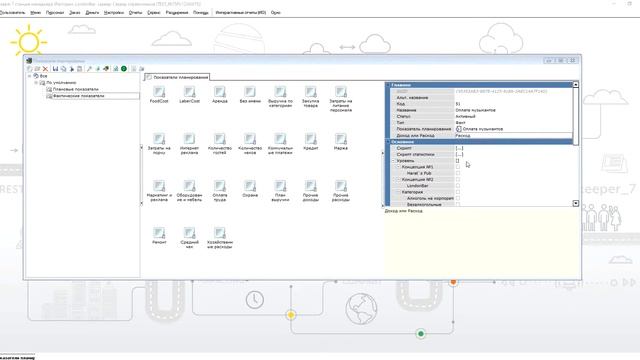The width and height of the screenshot is (640, 360).
Task: Toggle the Уровень checkbox
Action: (458, 161)
